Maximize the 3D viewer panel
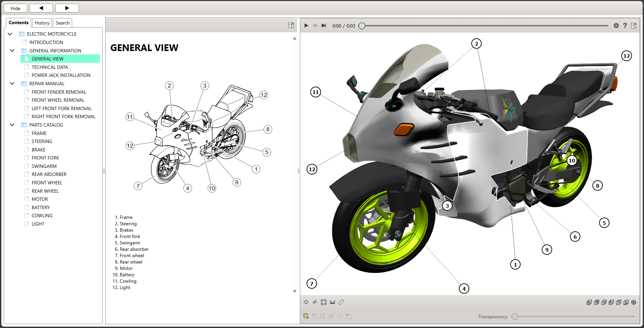 [634, 26]
